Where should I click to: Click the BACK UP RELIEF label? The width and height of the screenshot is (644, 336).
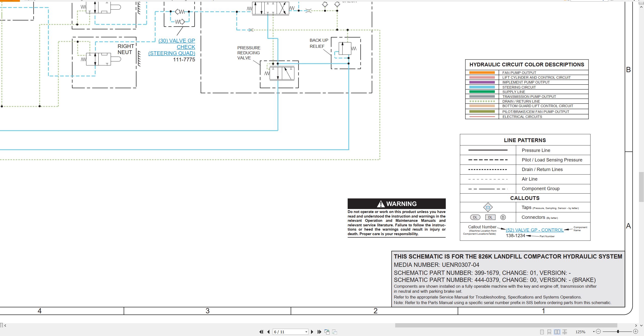(319, 43)
